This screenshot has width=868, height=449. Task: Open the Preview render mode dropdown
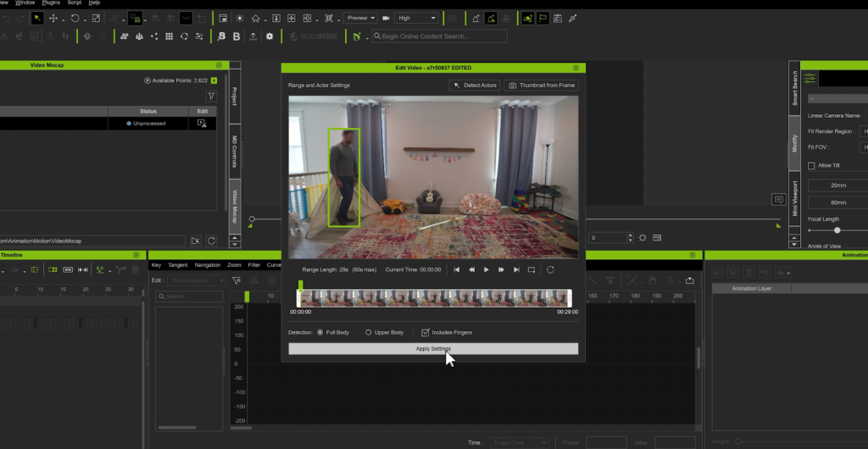click(x=360, y=18)
